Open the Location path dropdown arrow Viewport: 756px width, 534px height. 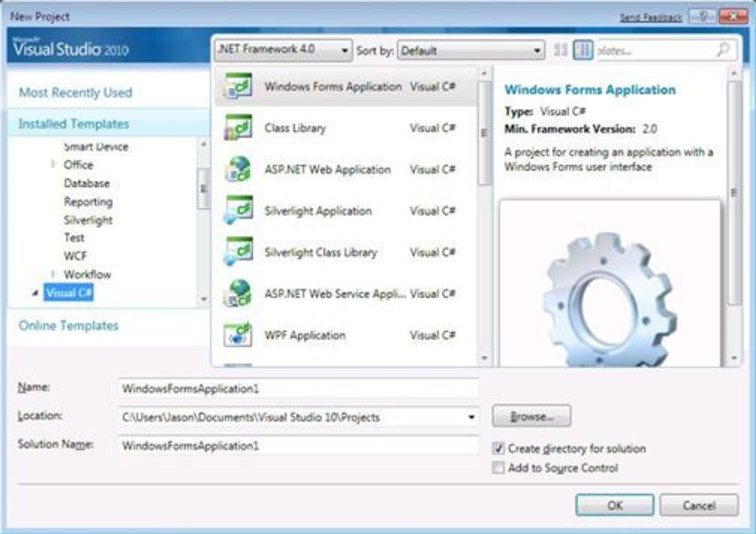[471, 417]
